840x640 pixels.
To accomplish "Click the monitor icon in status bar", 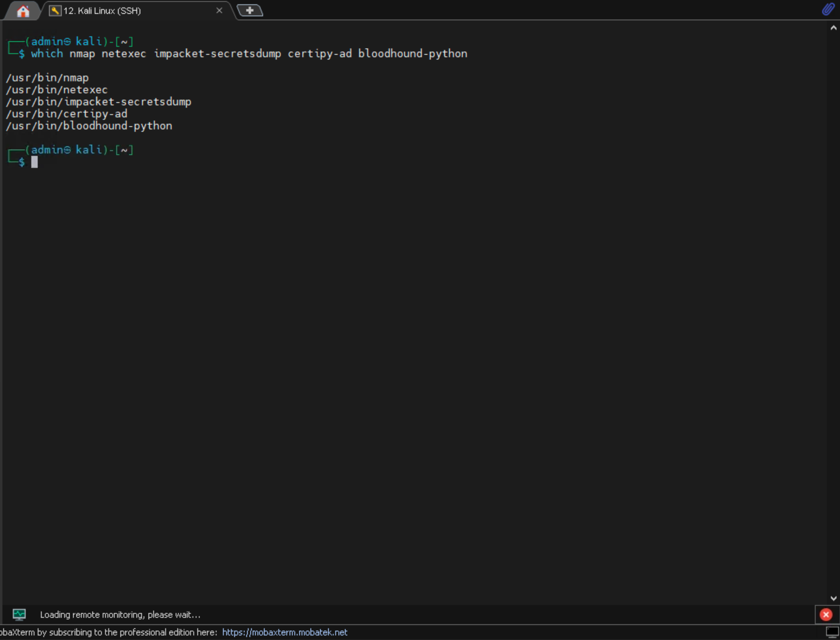I will pyautogui.click(x=833, y=632).
